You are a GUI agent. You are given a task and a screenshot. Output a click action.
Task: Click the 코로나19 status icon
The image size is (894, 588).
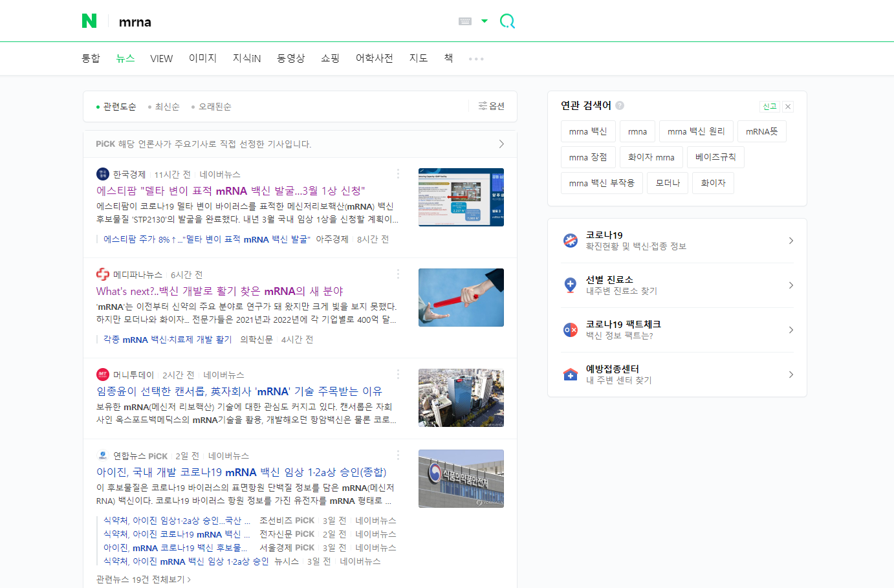(571, 241)
